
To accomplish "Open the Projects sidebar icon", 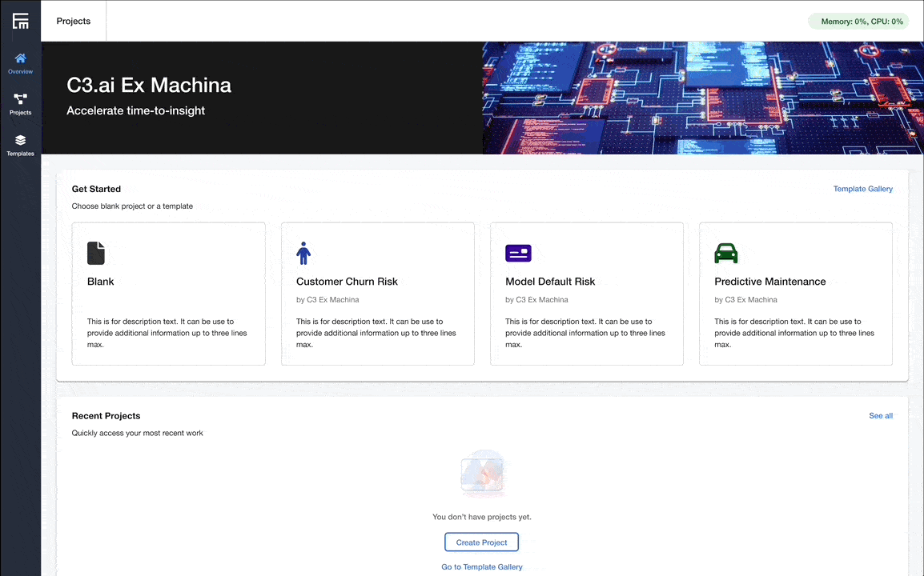I will click(x=21, y=99).
